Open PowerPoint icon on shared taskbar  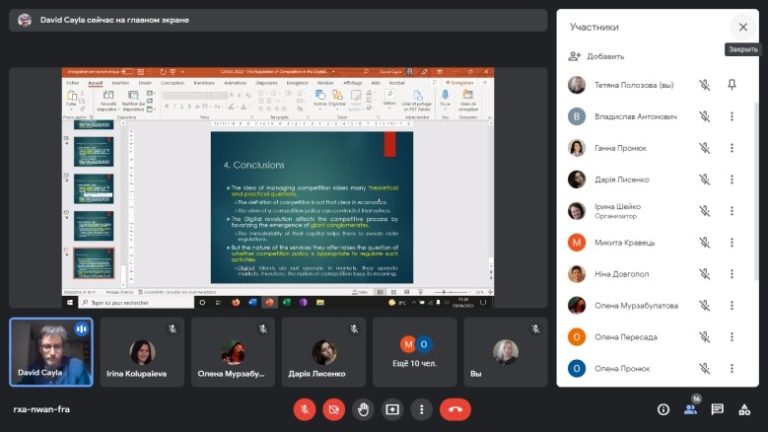(x=269, y=303)
